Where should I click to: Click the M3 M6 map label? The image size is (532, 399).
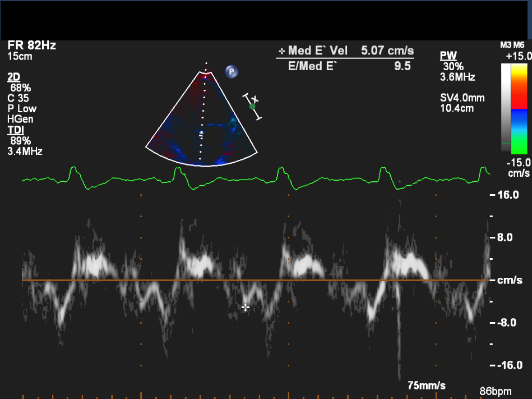click(x=512, y=45)
